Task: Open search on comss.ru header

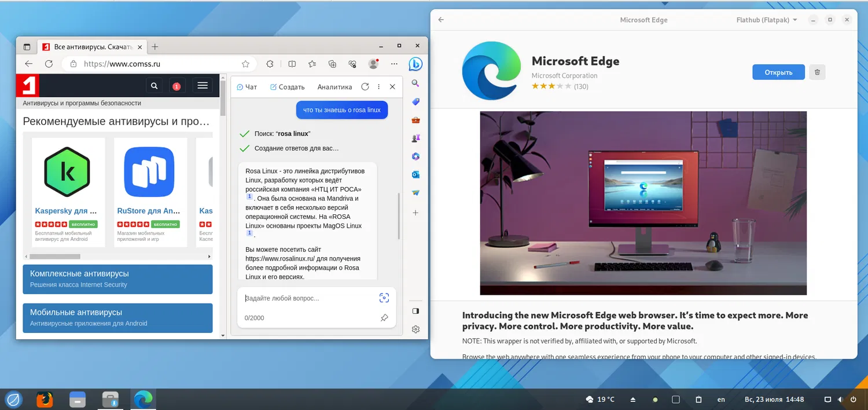Action: (154, 86)
